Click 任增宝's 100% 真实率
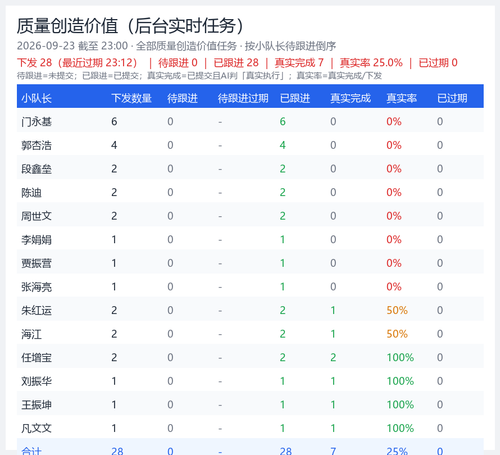500x455 pixels. pyautogui.click(x=400, y=358)
